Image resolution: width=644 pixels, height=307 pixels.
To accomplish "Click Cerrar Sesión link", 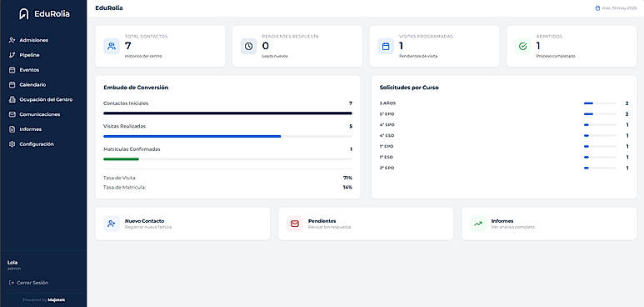I will (28, 283).
